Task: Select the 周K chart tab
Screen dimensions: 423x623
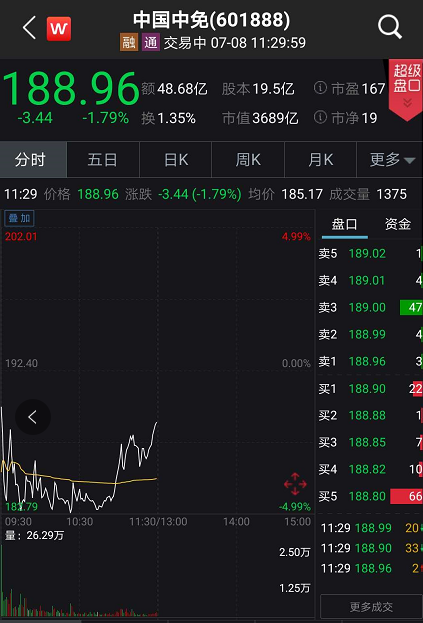Action: tap(248, 160)
